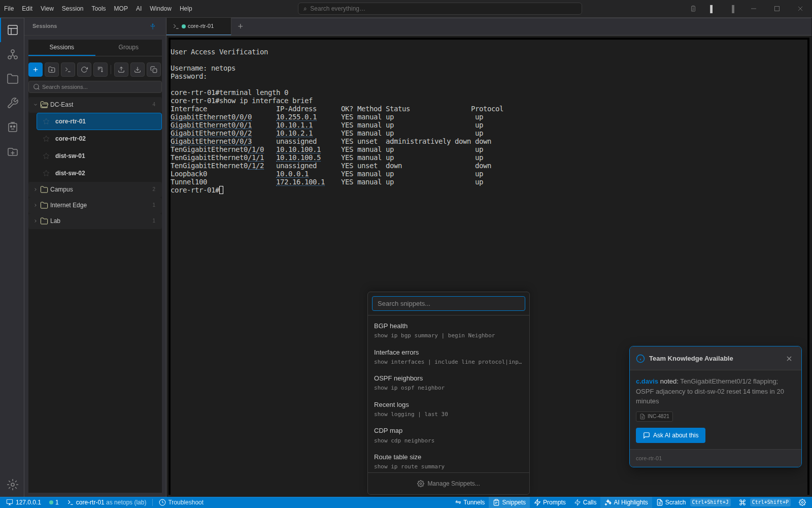Viewport: 812px width, 508px height.
Task: Open Scratch pad from the status bar
Action: [694, 502]
